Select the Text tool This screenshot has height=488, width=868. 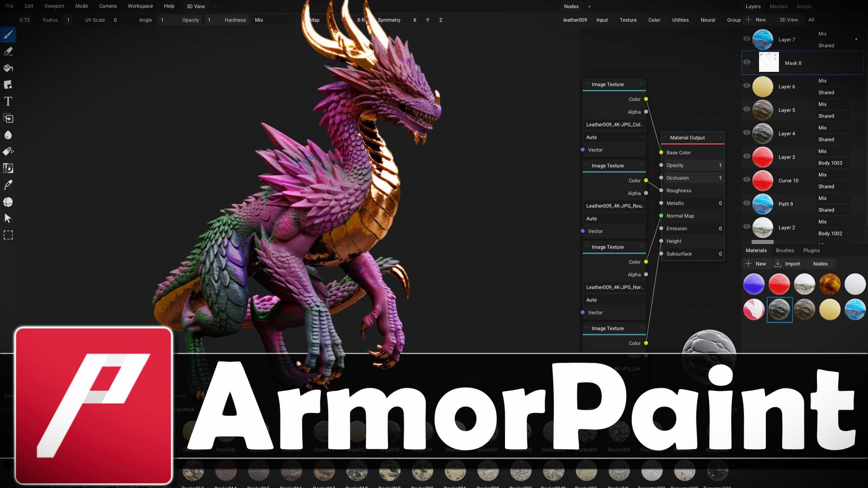(x=8, y=102)
